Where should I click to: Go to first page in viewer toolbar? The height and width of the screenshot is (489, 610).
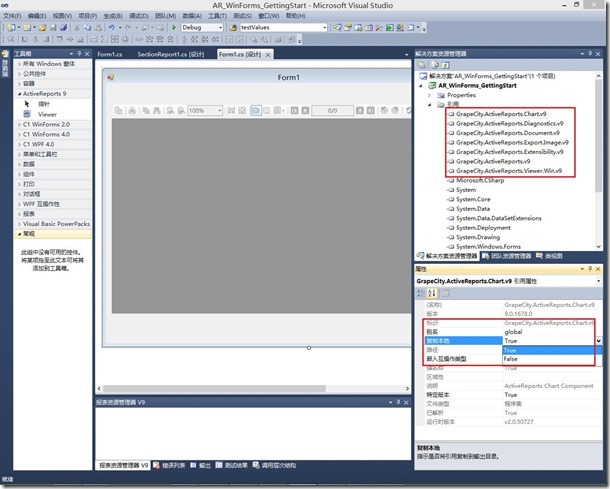point(294,110)
